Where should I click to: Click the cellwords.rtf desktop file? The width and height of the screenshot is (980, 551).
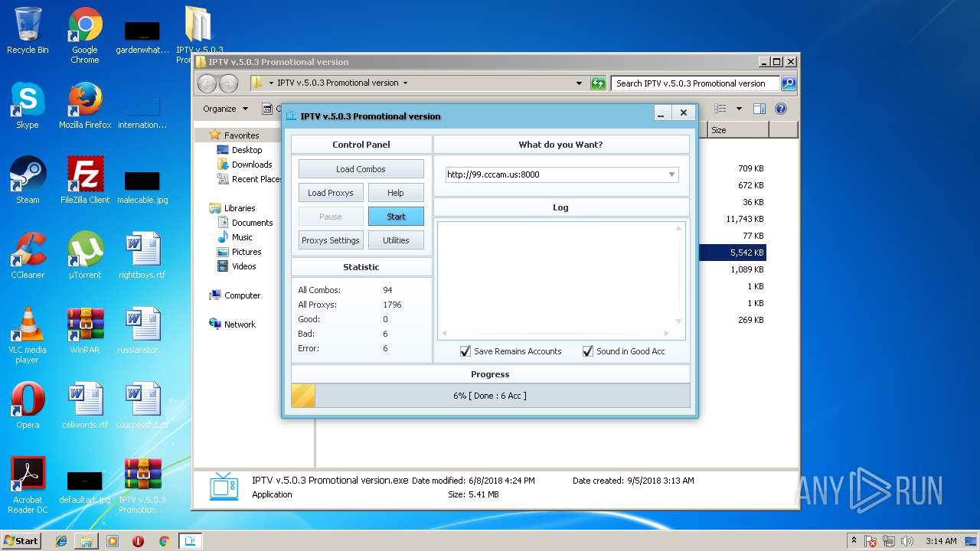(x=85, y=406)
